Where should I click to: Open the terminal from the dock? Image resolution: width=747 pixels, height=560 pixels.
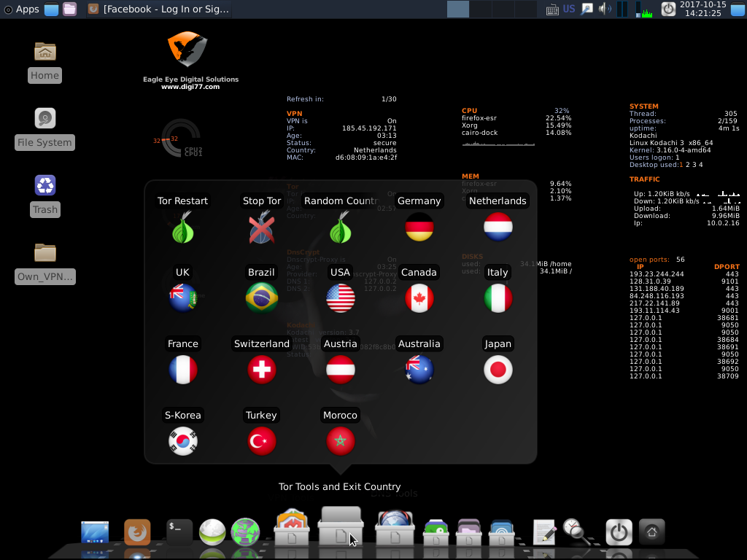coord(179,532)
